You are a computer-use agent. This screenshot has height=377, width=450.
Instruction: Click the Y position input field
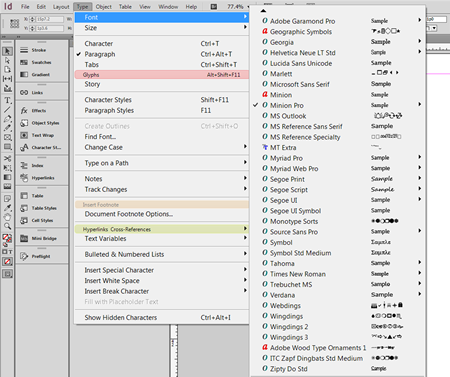click(49, 28)
